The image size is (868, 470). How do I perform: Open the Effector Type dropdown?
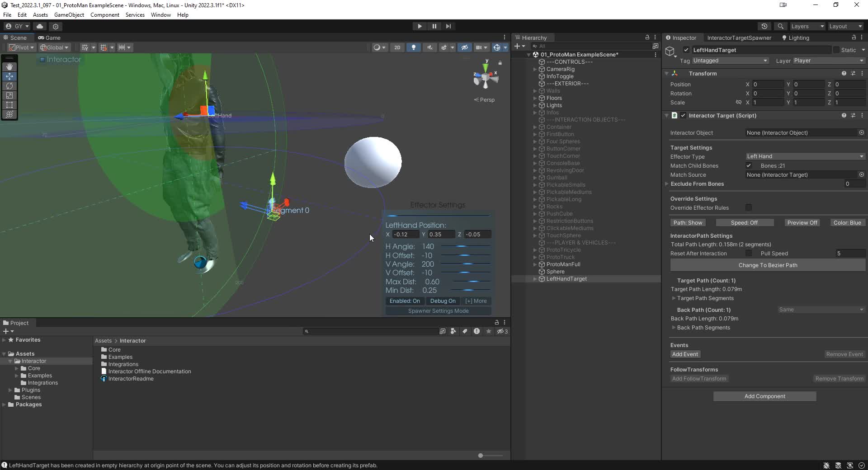[x=805, y=156]
